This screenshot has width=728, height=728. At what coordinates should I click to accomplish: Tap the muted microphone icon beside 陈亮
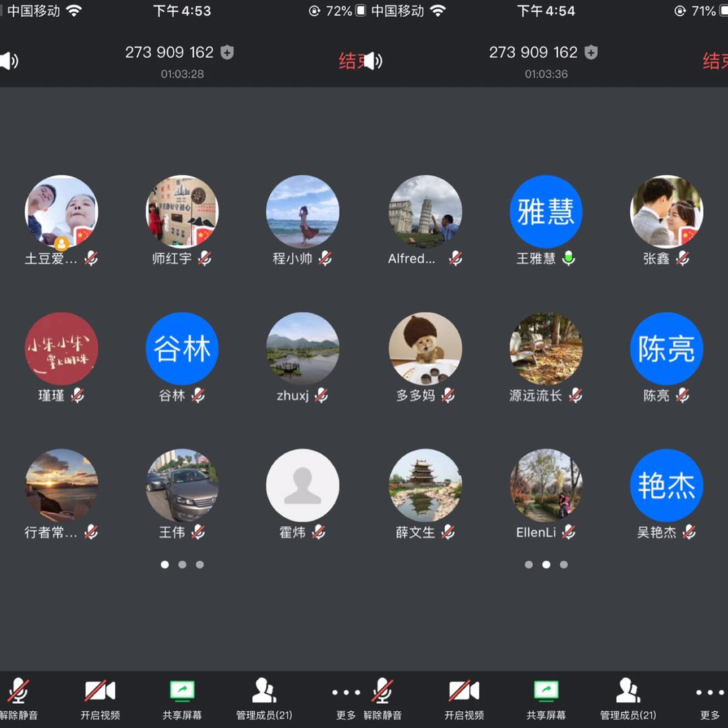[683, 395]
